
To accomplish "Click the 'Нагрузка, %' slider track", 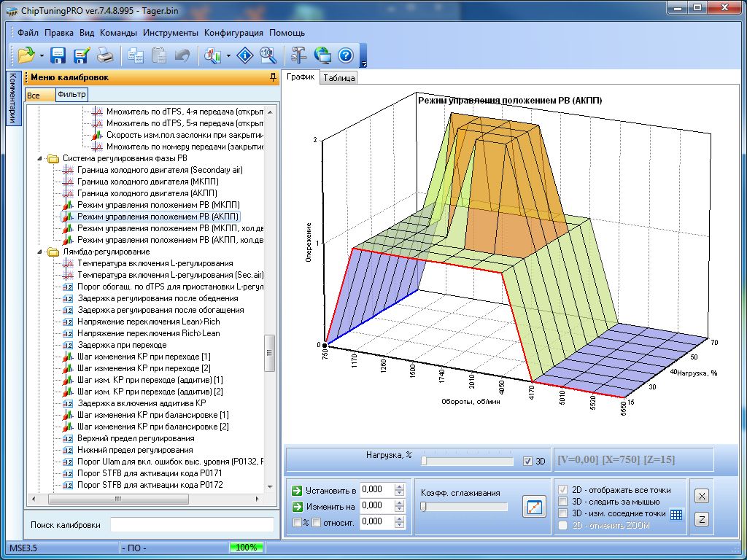I will 467,461.
